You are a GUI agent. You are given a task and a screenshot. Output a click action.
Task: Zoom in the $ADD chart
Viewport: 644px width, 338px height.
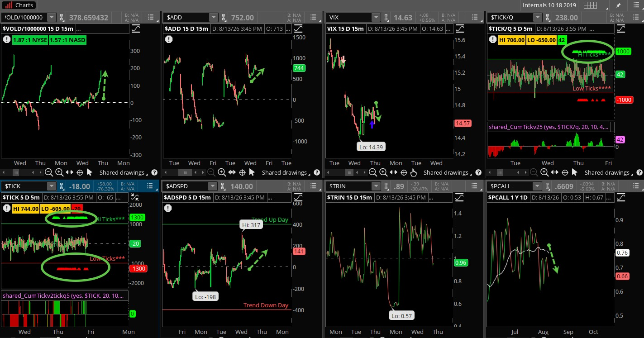tap(222, 172)
